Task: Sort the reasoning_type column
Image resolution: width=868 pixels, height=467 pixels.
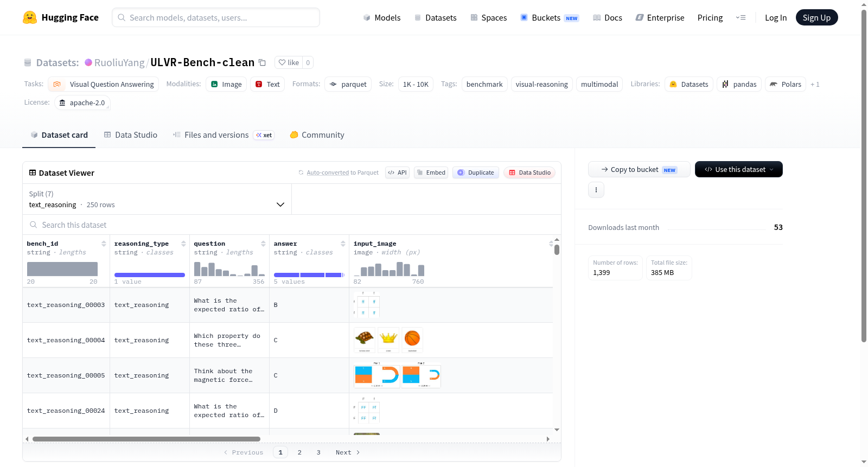Action: pos(183,244)
